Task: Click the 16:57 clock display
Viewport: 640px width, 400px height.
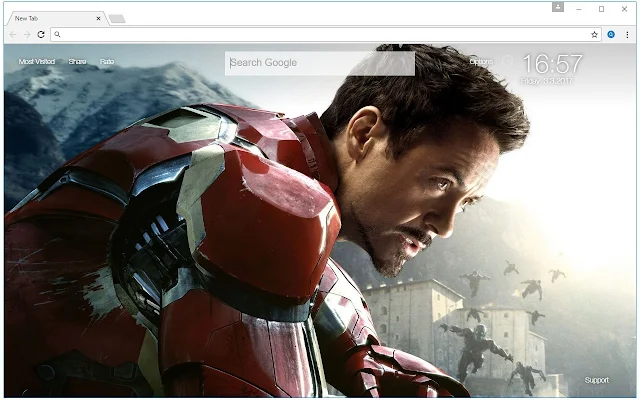Action: point(552,64)
